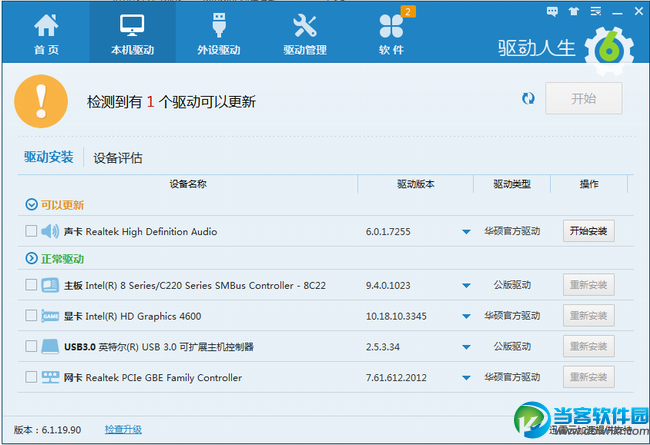Open 软件 software tab
This screenshot has height=445, width=650.
pos(391,33)
